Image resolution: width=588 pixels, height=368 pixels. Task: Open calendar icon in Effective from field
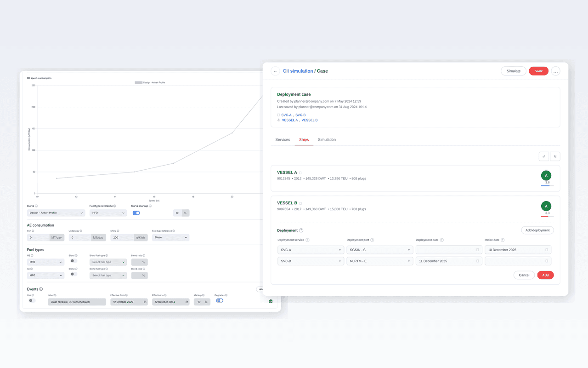pos(145,302)
